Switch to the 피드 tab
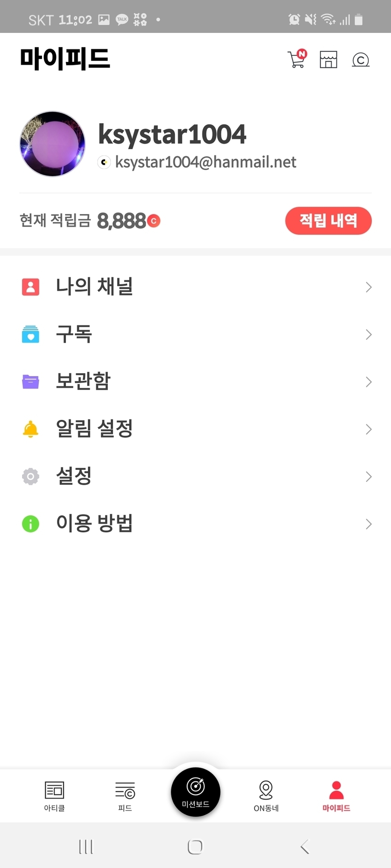This screenshot has height=868, width=391. tap(125, 796)
